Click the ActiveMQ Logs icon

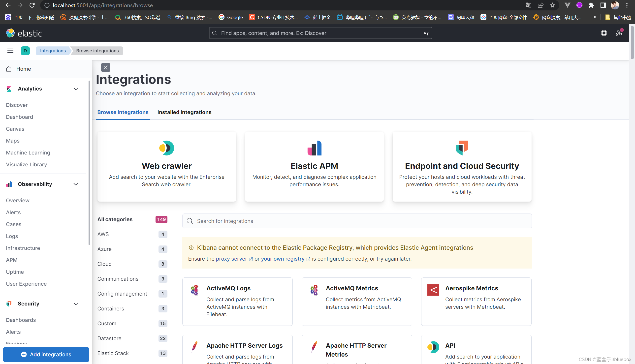[194, 290]
